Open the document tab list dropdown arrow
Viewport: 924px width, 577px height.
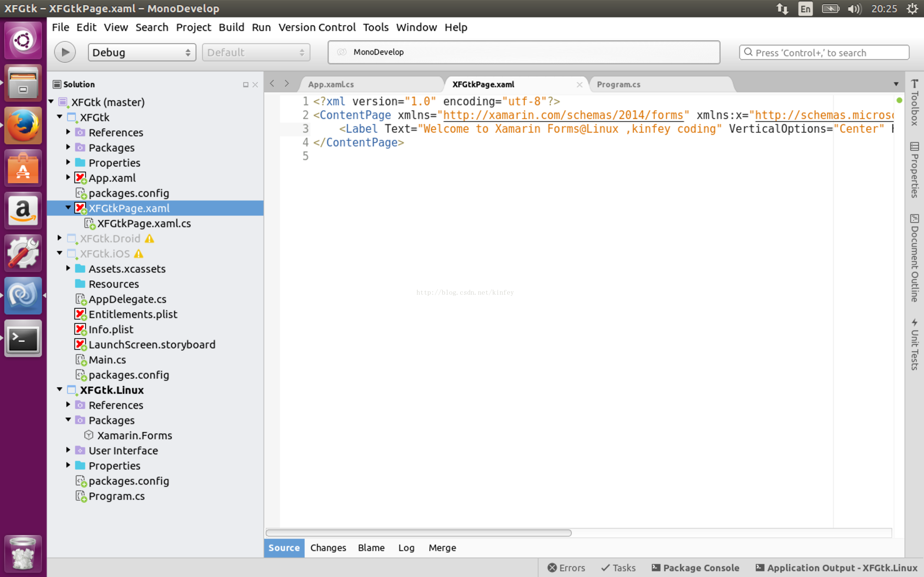pyautogui.click(x=896, y=84)
